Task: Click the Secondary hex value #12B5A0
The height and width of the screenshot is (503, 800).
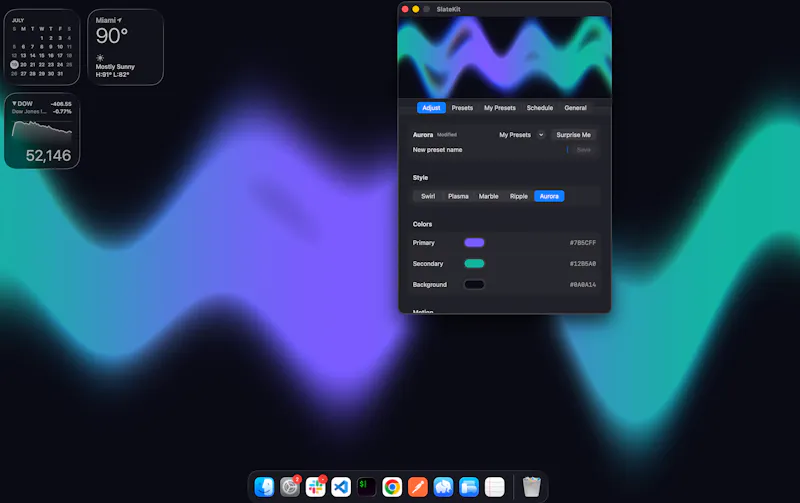Action: click(x=583, y=264)
